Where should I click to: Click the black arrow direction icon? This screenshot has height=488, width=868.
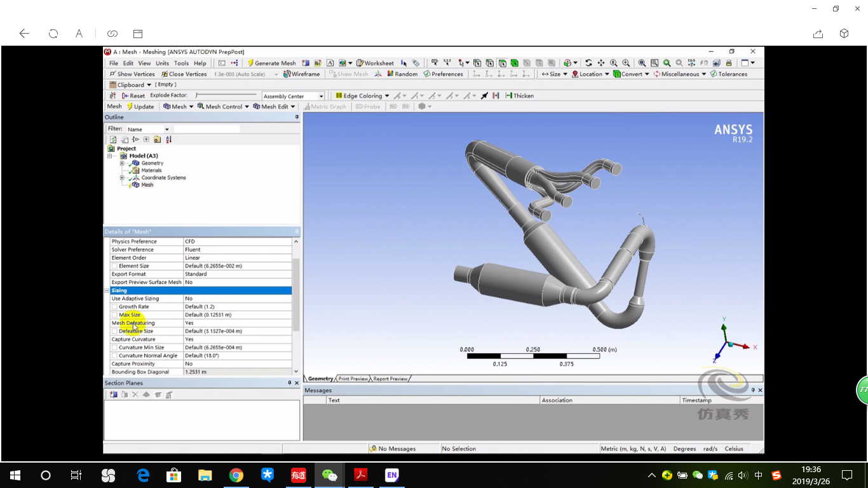[x=485, y=96]
